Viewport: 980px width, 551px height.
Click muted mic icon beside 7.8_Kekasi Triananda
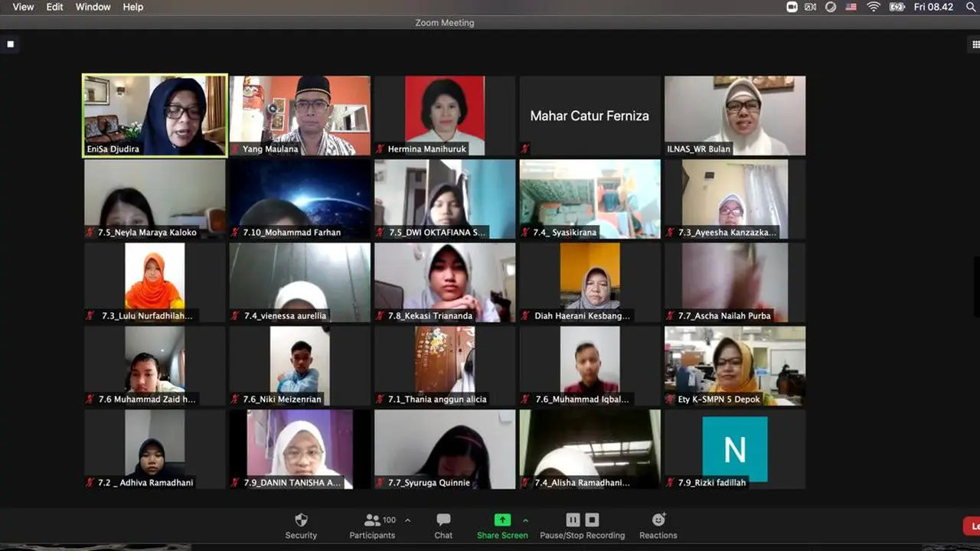[x=381, y=316]
